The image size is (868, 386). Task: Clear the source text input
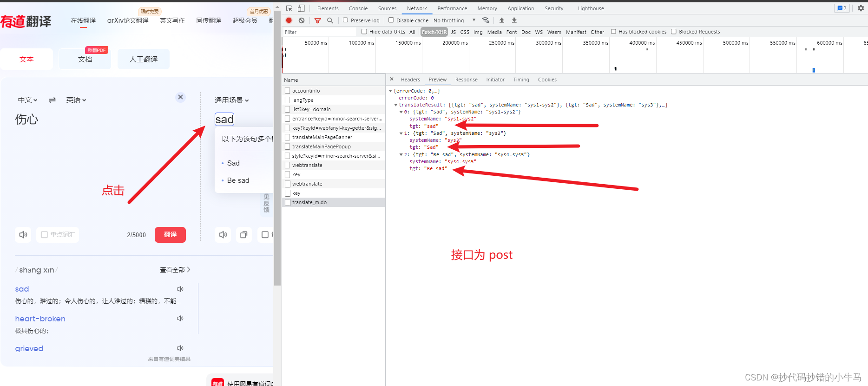181,97
